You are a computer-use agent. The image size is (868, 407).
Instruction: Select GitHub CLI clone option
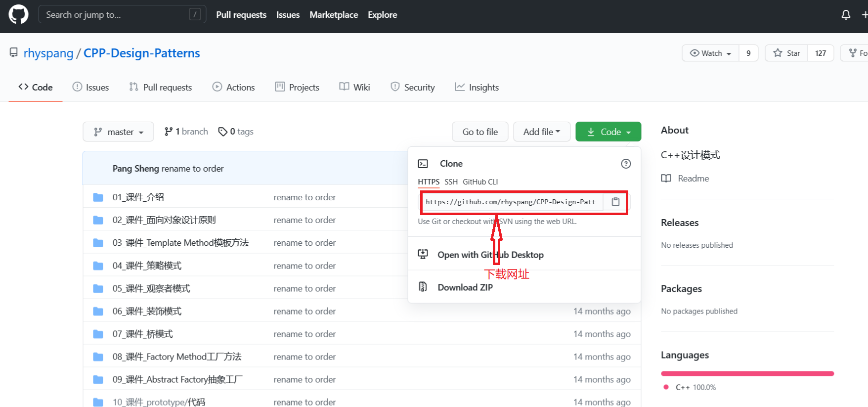pos(480,182)
